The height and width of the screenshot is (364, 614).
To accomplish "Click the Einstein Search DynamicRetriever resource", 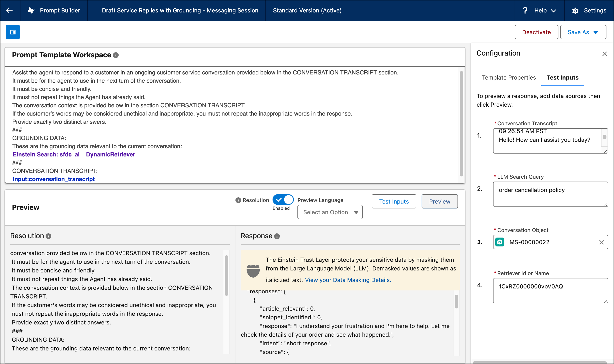I will coord(74,154).
